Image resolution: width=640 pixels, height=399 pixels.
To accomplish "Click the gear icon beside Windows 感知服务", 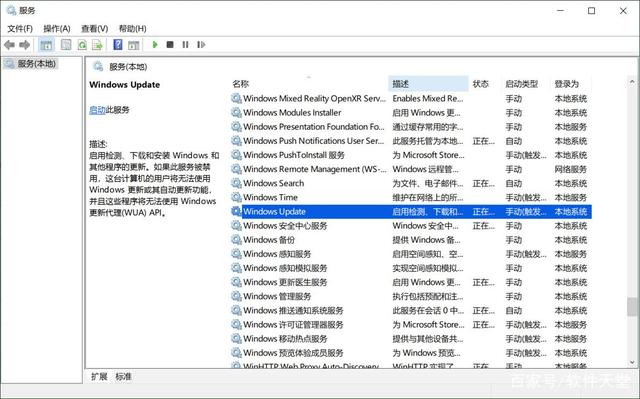I will click(x=236, y=254).
